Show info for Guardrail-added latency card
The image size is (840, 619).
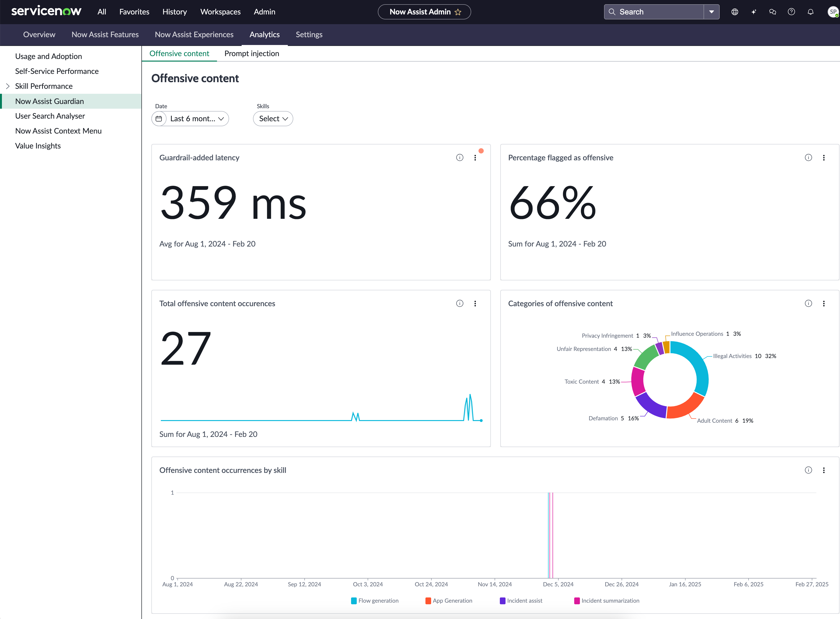460,158
